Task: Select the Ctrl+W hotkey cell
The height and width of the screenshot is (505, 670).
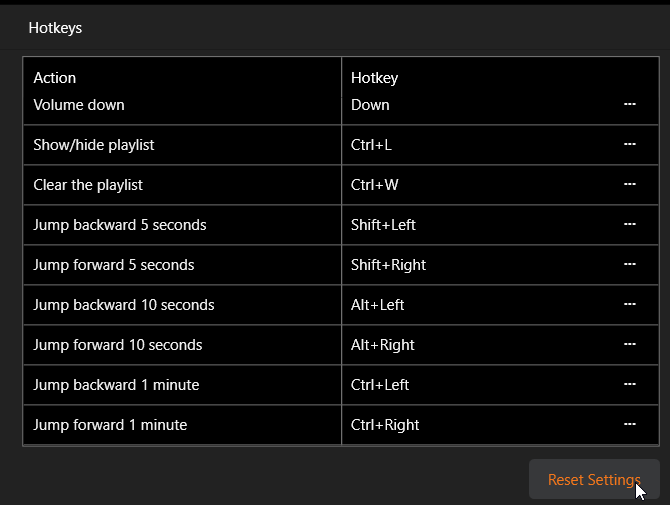Action: point(373,185)
